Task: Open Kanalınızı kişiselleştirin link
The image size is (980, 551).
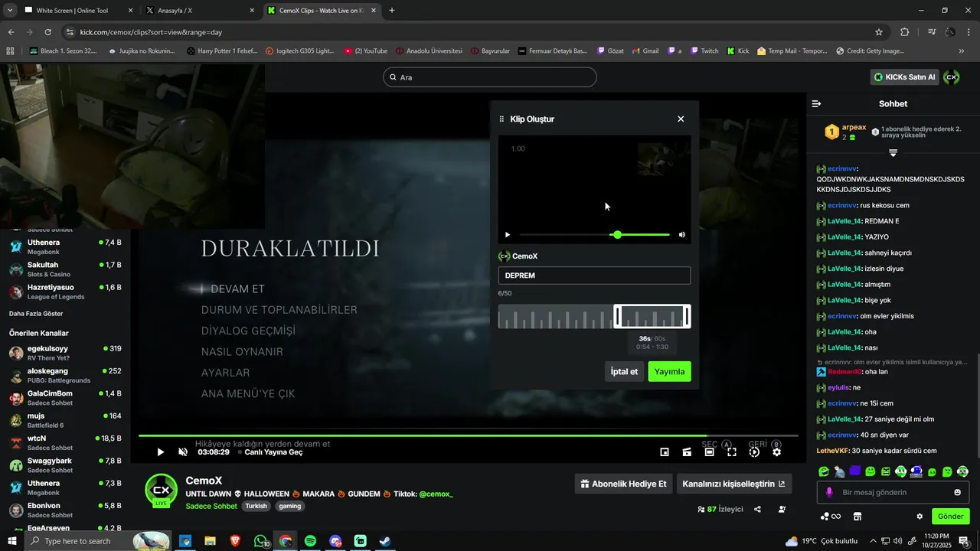Action: click(x=733, y=484)
